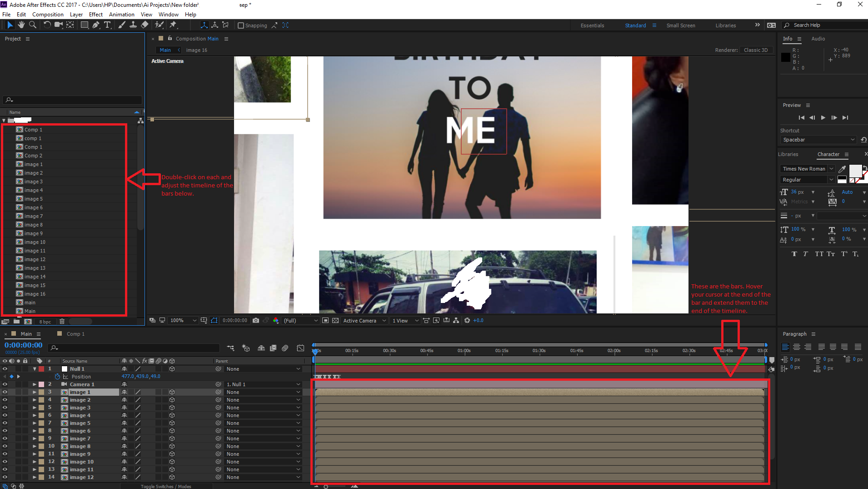Switch to the Comp 1 timeline tab
Image resolution: width=868 pixels, height=489 pixels.
pos(75,334)
